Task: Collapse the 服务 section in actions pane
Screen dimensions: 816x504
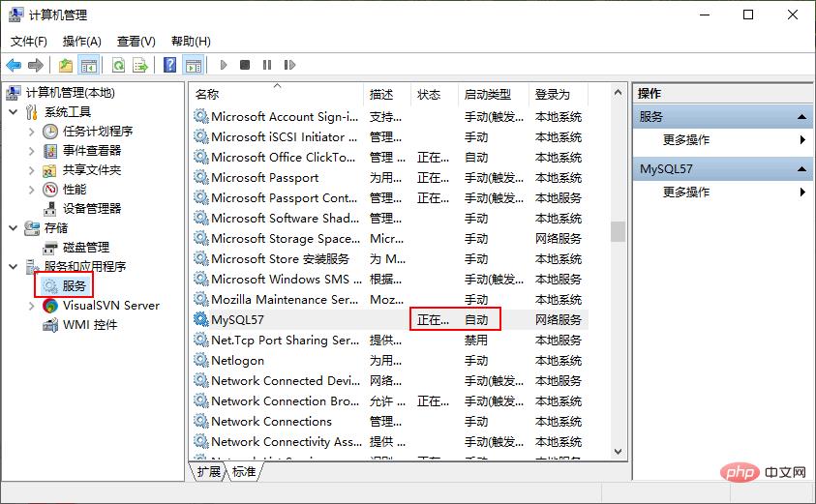Action: [801, 117]
